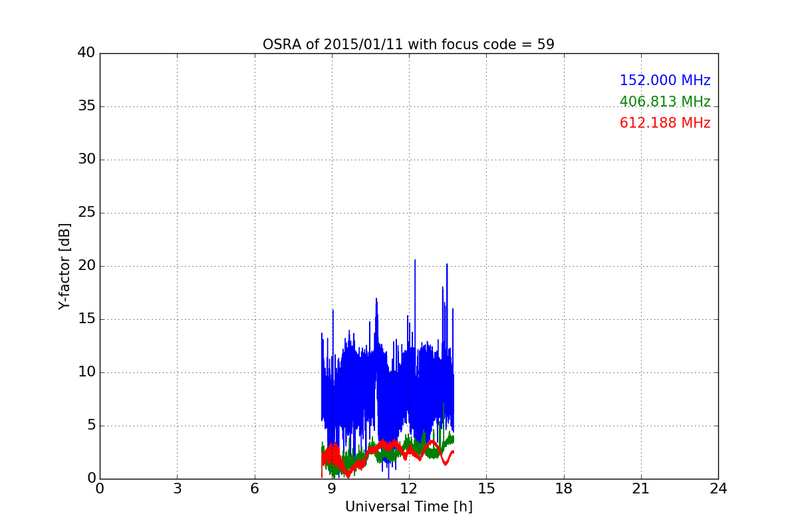Screen dimensions: 798x532
Task: Click the x-axis tick label 21
Action: [x=641, y=489]
